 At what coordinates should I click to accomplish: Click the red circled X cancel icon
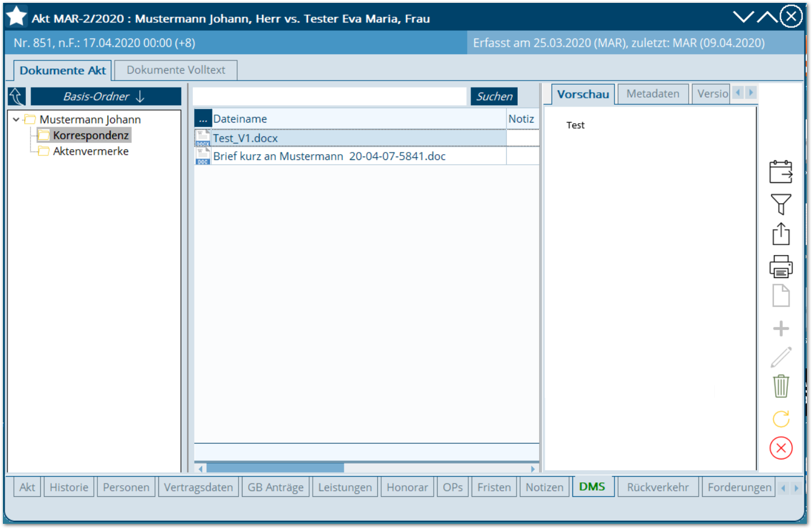(x=781, y=448)
